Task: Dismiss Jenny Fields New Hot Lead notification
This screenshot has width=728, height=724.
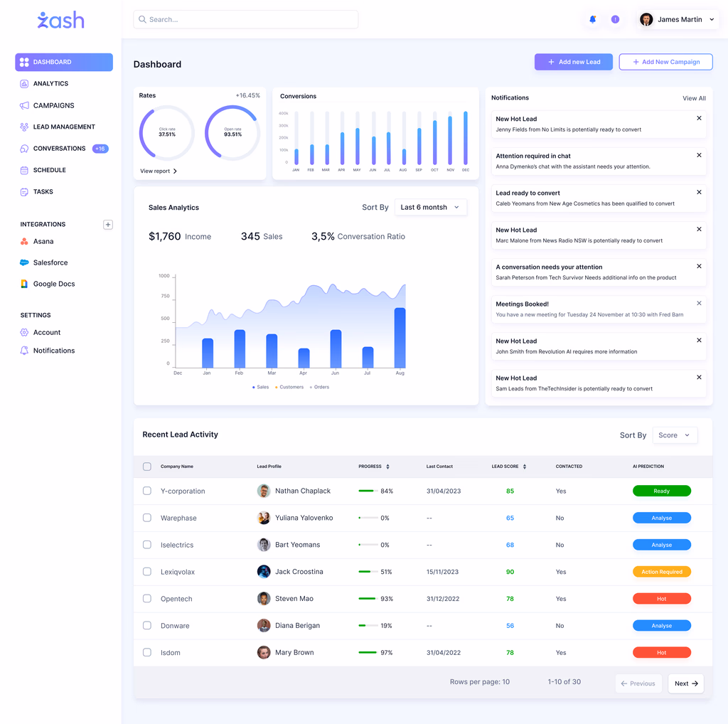Action: pos(699,119)
